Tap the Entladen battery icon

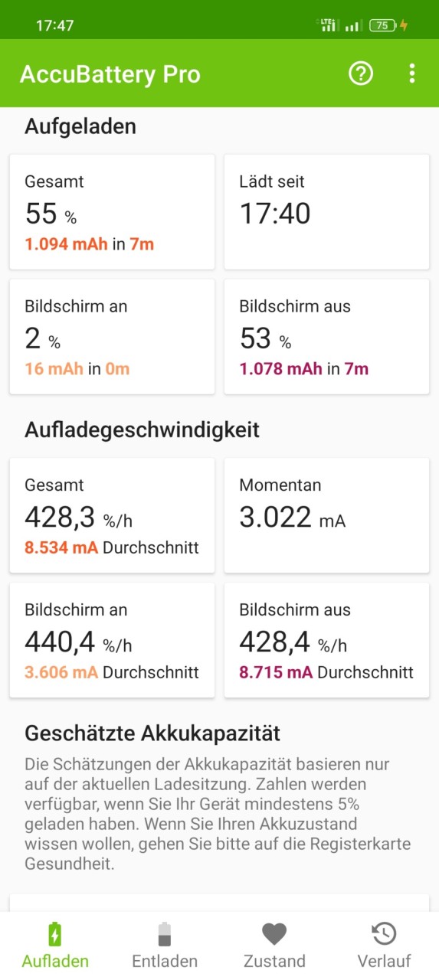pos(165,934)
